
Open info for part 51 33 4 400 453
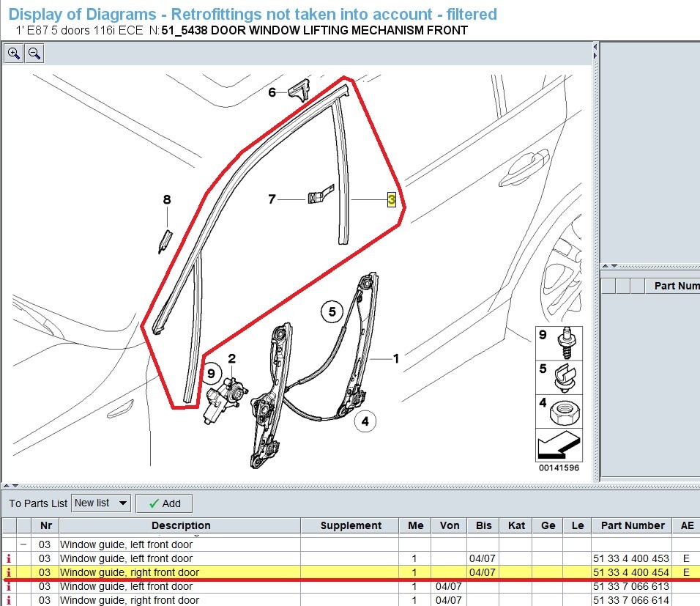tap(9, 558)
